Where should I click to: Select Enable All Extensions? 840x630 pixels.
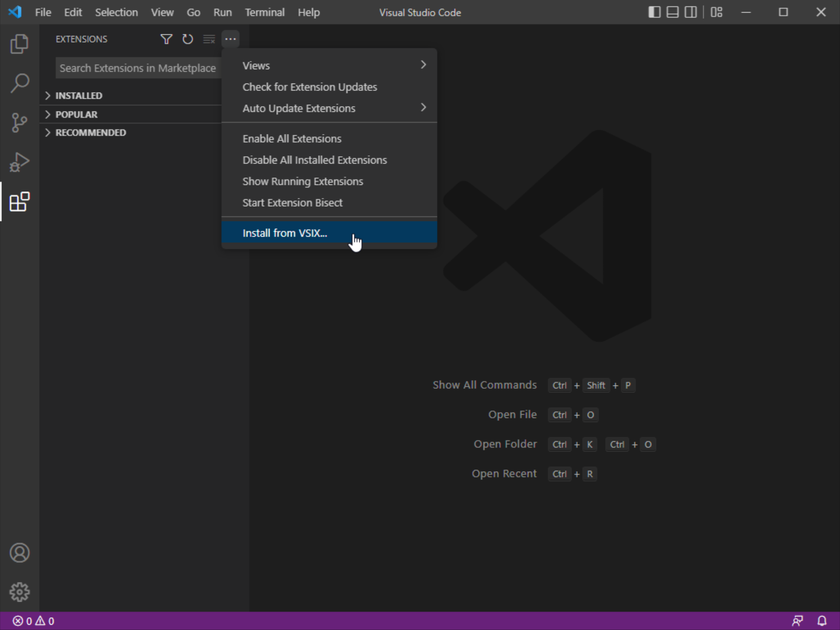click(x=329, y=138)
